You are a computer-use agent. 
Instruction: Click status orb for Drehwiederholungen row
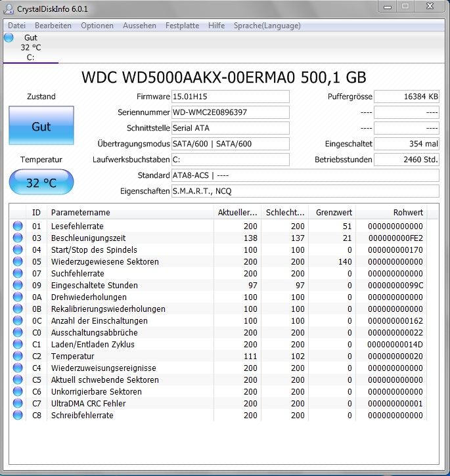click(x=18, y=297)
